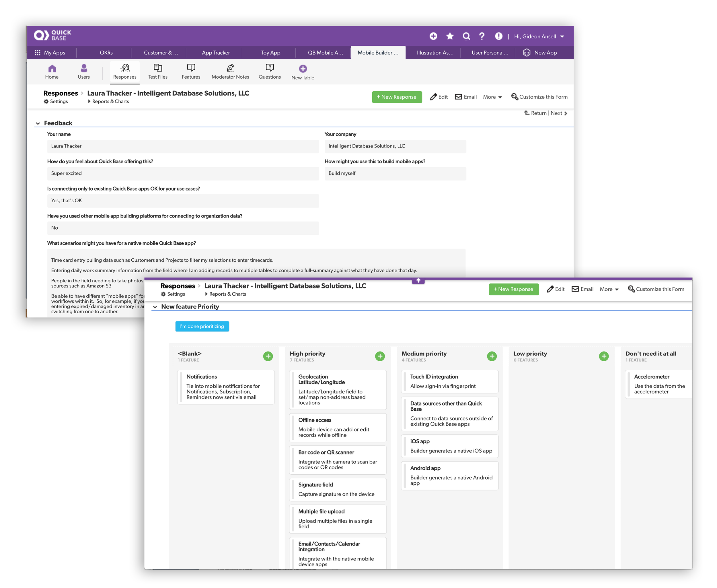Click the green New Response button in top toolbar

point(397,97)
